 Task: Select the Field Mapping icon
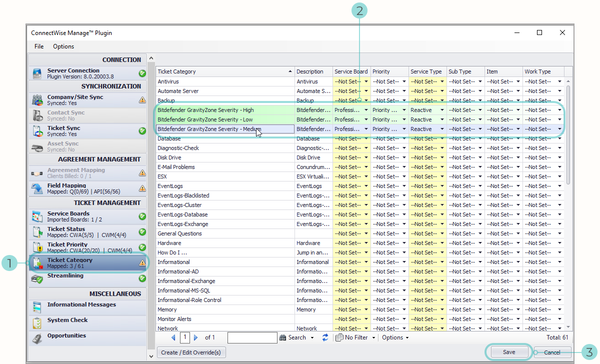(36, 189)
